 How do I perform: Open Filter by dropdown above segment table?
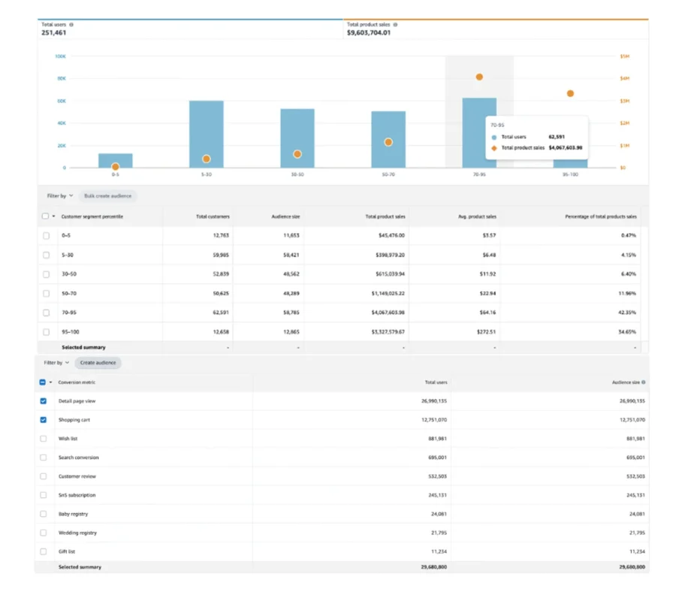tap(59, 196)
